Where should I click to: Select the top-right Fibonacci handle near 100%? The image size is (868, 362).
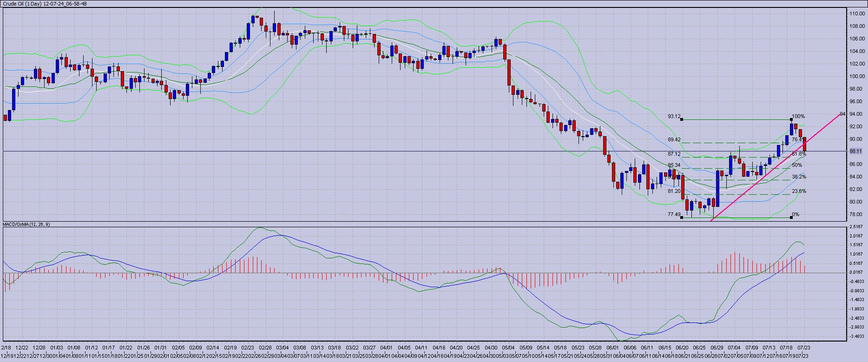pyautogui.click(x=791, y=119)
